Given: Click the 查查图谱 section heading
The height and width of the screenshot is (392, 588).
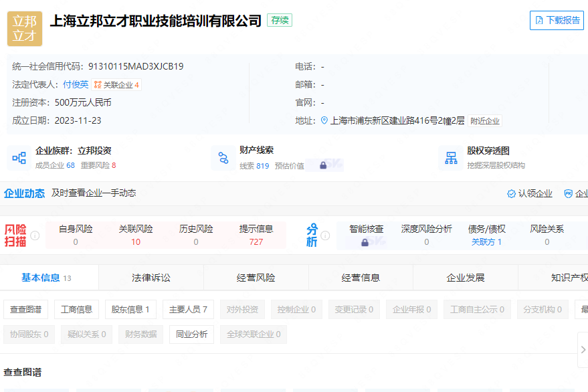Looking at the screenshot, I should tap(23, 373).
